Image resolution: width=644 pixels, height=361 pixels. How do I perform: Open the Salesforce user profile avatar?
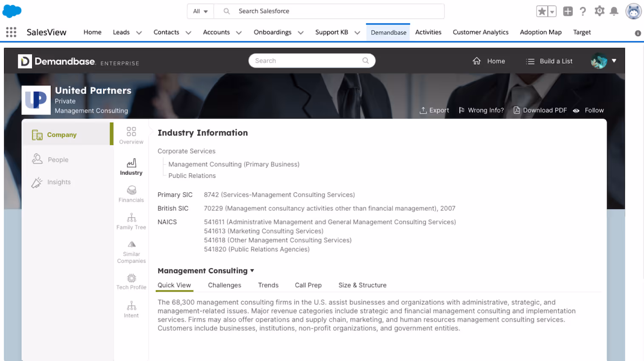point(633,11)
